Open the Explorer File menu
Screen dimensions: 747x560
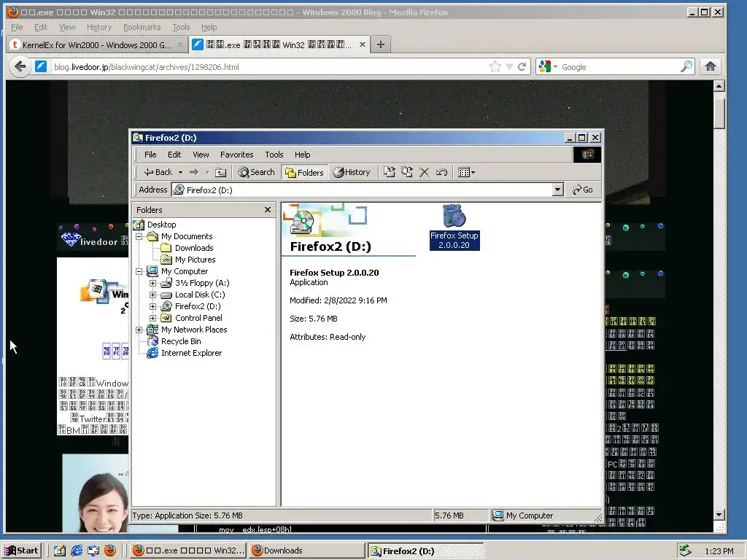(150, 155)
